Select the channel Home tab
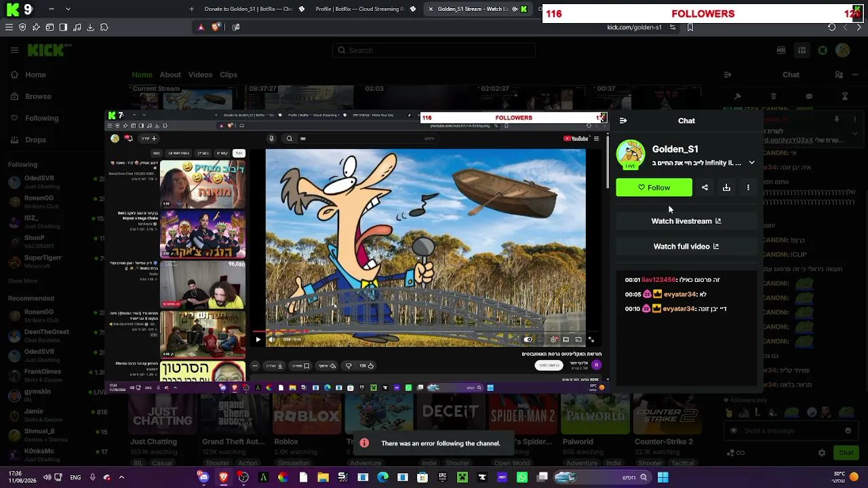 point(142,75)
